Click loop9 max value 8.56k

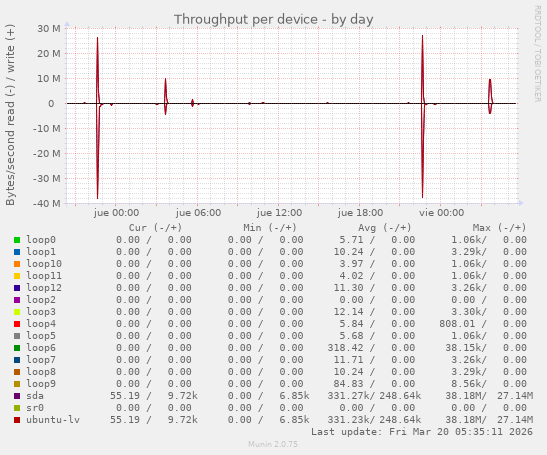coord(466,383)
